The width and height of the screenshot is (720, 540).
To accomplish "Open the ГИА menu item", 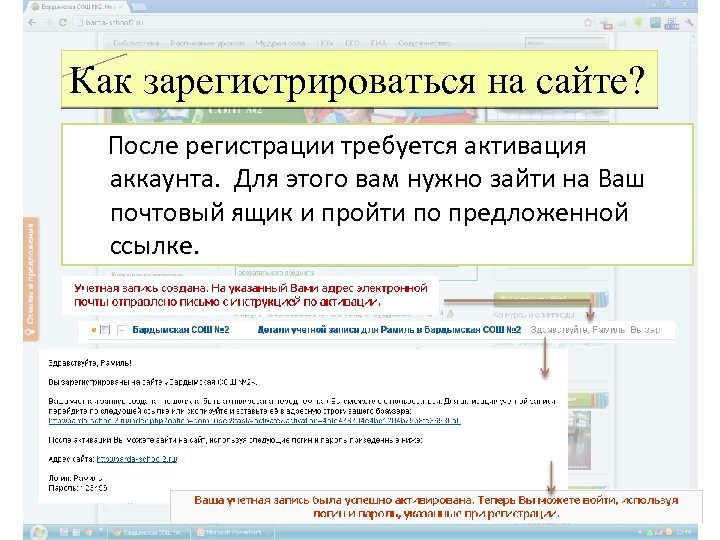I will click(x=378, y=43).
